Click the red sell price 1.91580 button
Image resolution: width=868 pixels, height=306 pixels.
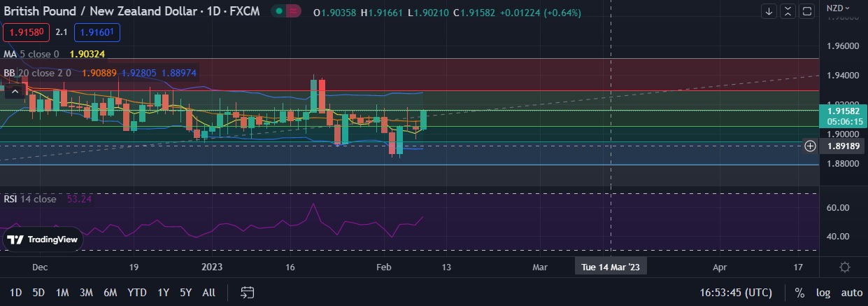coord(24,32)
